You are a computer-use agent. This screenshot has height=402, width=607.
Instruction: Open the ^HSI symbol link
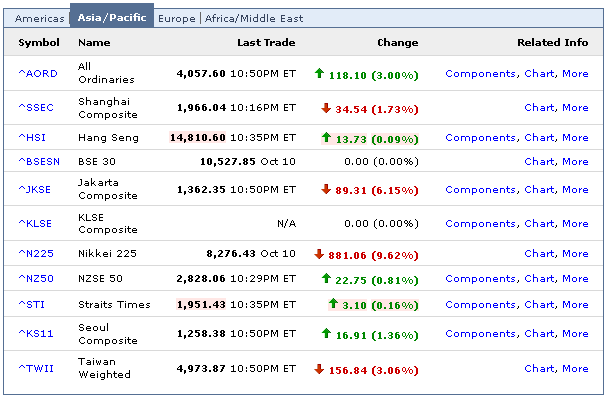pyautogui.click(x=33, y=138)
